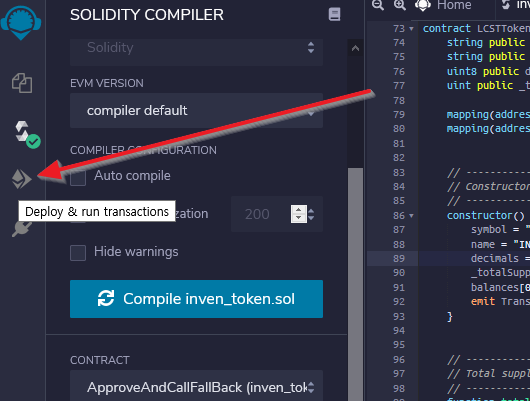This screenshot has width=530, height=401.
Task: Open Deploy & run transactions icon
Action: point(22,179)
